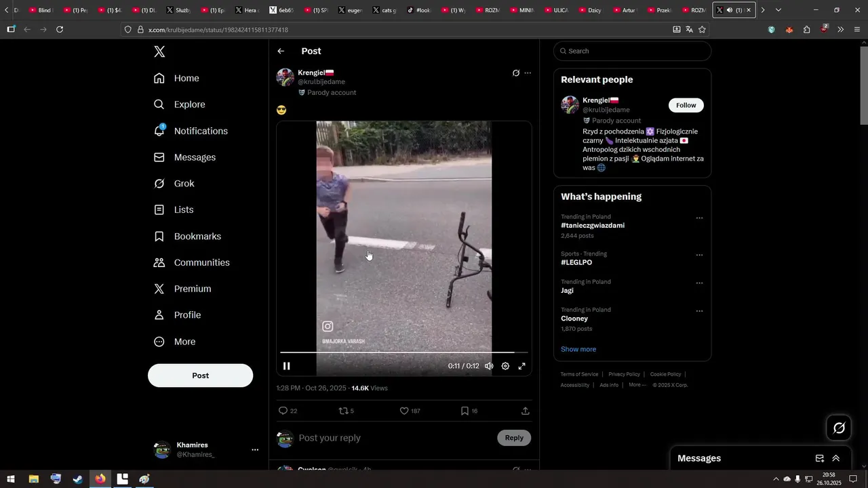Click the video progress bar
Screen dimensions: 868x488
click(x=403, y=352)
